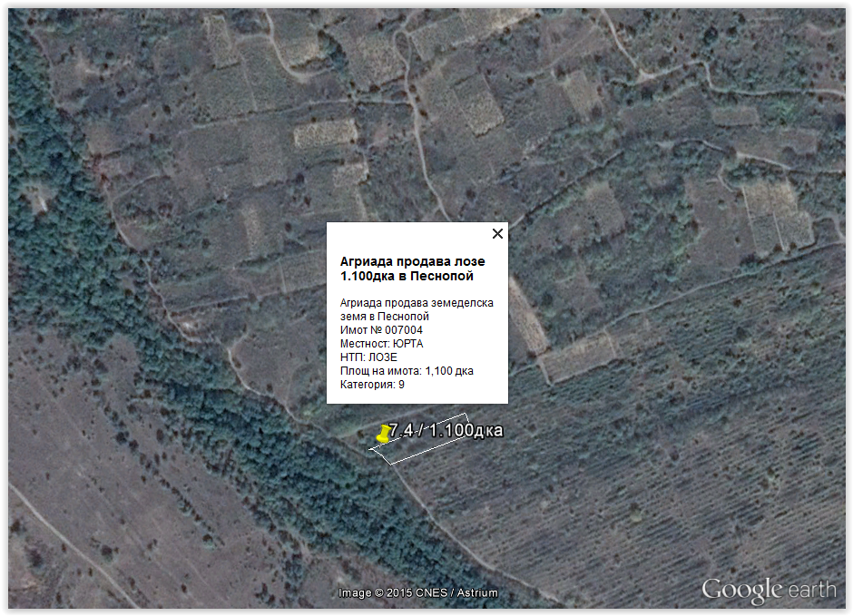853x616 pixels.
Task: Click the light field beside the info balloon
Action: click(x=526, y=318)
